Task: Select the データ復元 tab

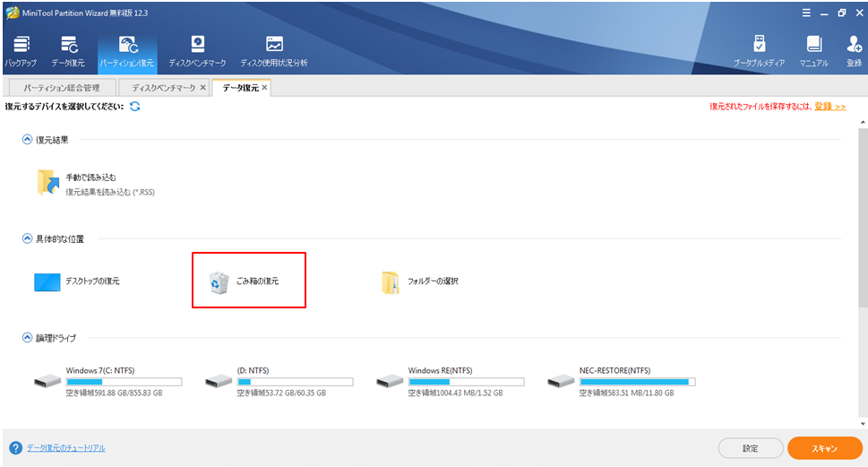Action: [240, 88]
